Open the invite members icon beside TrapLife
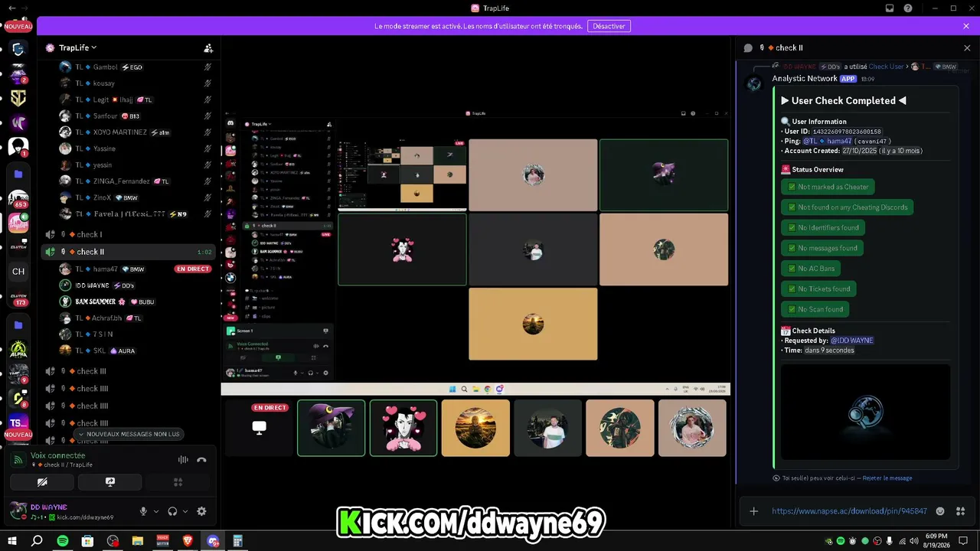The height and width of the screenshot is (551, 980). 208,47
